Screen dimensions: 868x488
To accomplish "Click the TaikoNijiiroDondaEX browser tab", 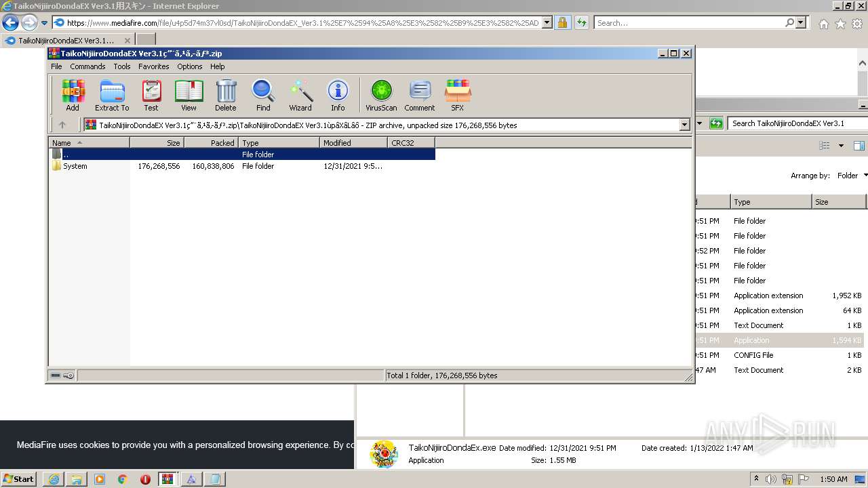I will (x=68, y=41).
